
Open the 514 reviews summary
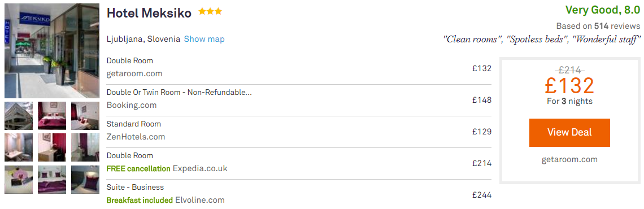(x=598, y=26)
